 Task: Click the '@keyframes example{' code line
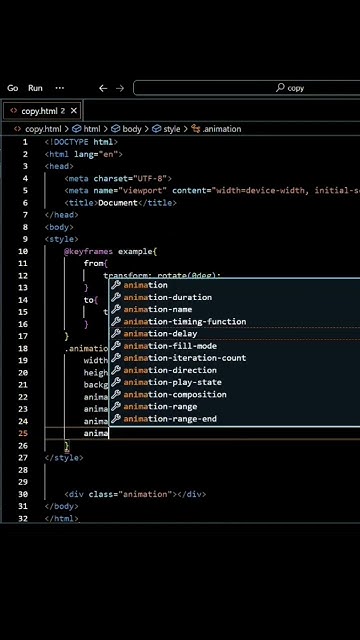111,251
